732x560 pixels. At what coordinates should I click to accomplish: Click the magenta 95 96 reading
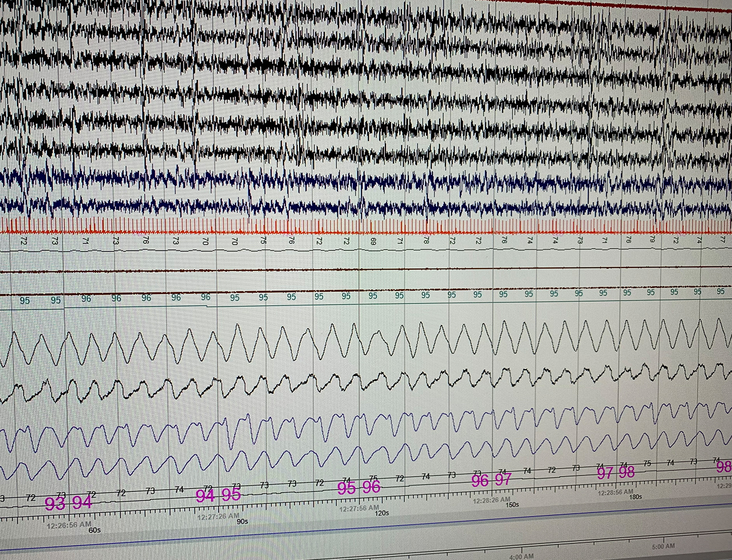359,488
